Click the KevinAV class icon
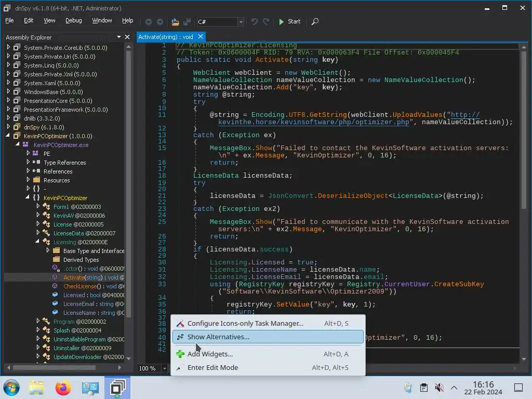Image resolution: width=532 pixels, height=399 pixels. pyautogui.click(x=46, y=215)
